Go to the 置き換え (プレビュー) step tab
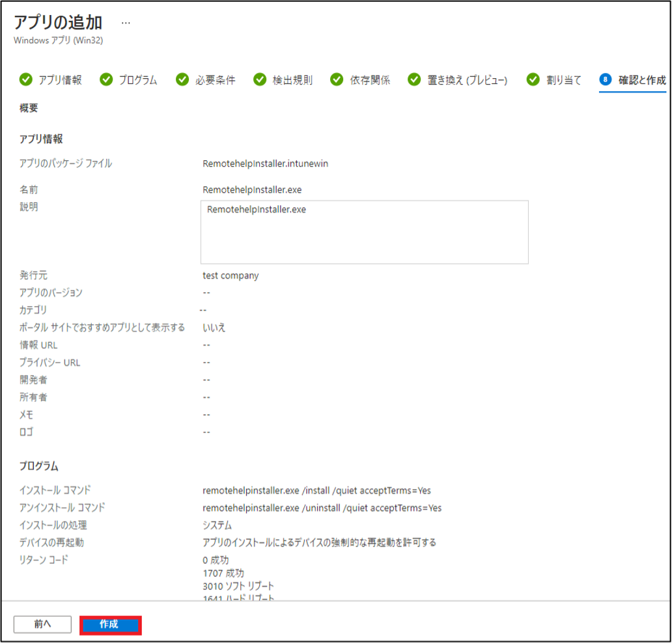Screen dimensions: 672x644 click(467, 80)
